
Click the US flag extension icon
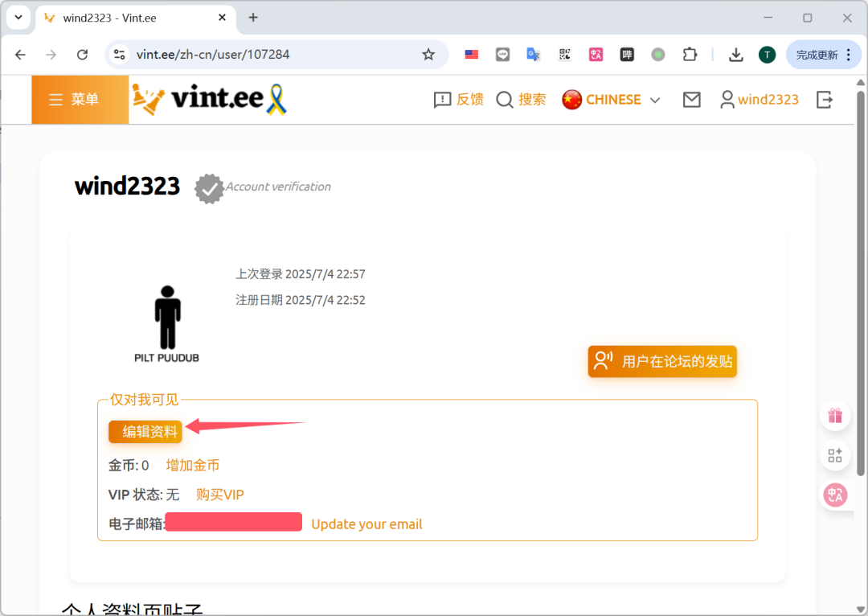click(472, 55)
